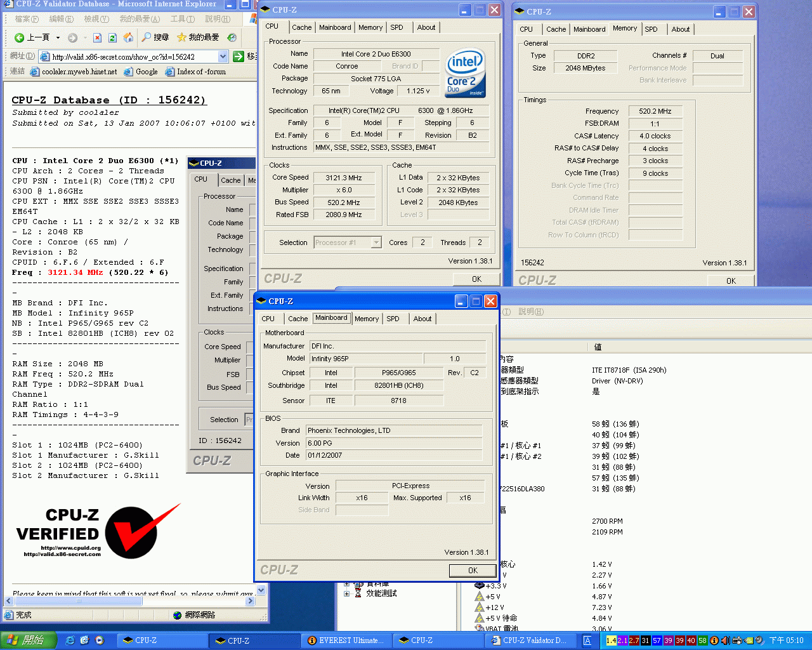Click the BIOS Date 01/12/2007 field

tap(394, 455)
